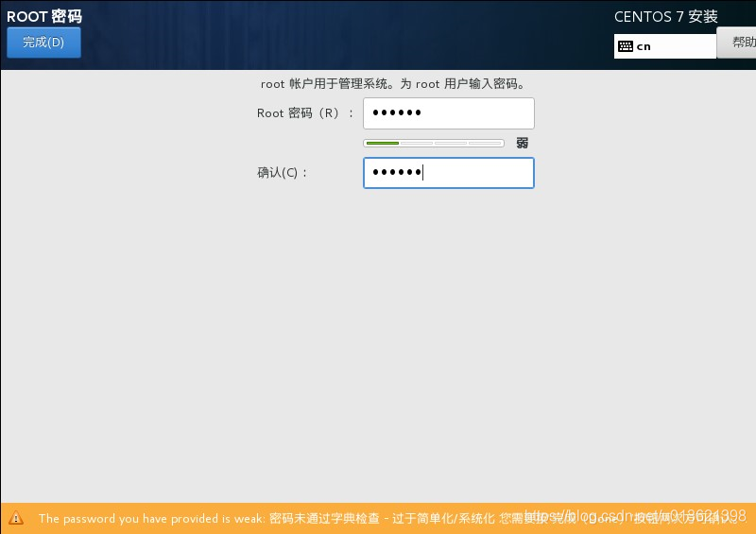
Task: Click the CENTOS 7 安装 heading
Action: (x=666, y=17)
